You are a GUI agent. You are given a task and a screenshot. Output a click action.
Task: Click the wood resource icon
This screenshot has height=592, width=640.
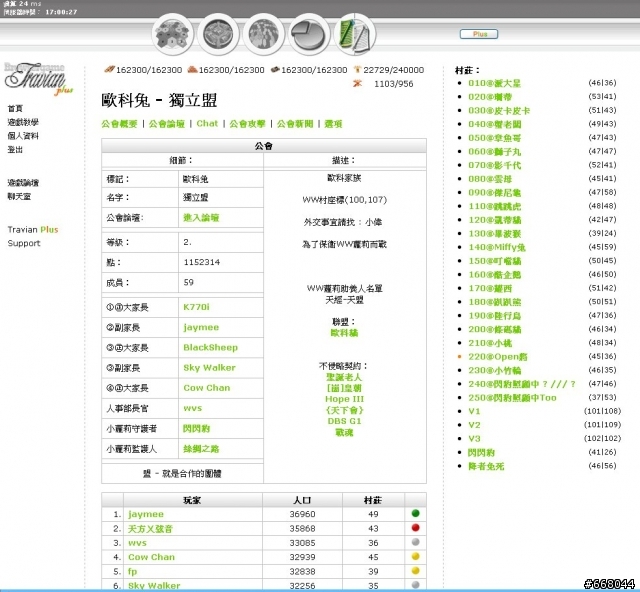coord(109,69)
